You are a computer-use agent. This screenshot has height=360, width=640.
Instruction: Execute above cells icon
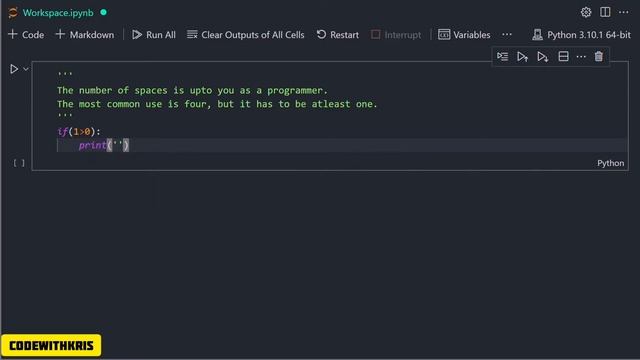pos(522,56)
